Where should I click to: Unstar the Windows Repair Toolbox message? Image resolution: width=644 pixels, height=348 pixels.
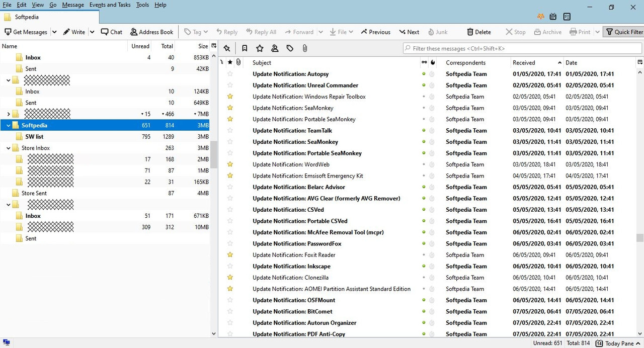(x=230, y=97)
